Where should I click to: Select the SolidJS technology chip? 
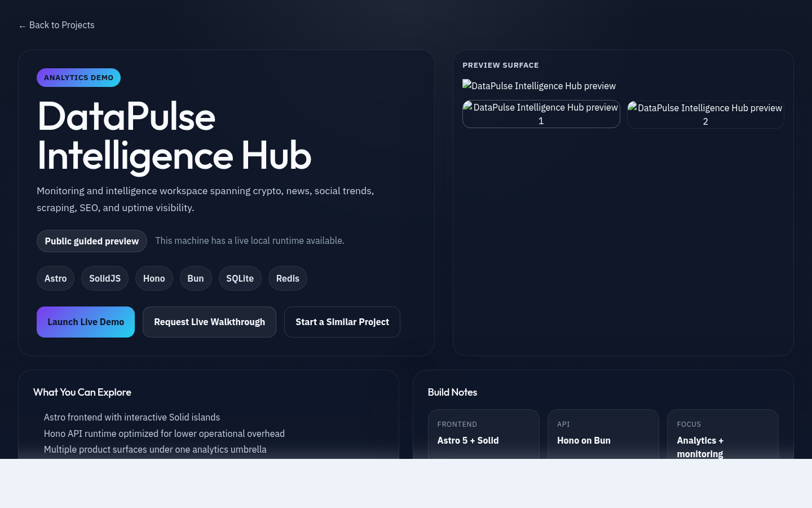tap(105, 278)
